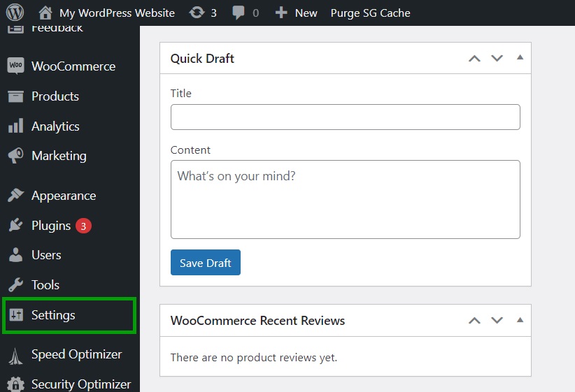Click the WooCommerce Recent Reviews heading
This screenshot has height=392, width=575.
257,321
